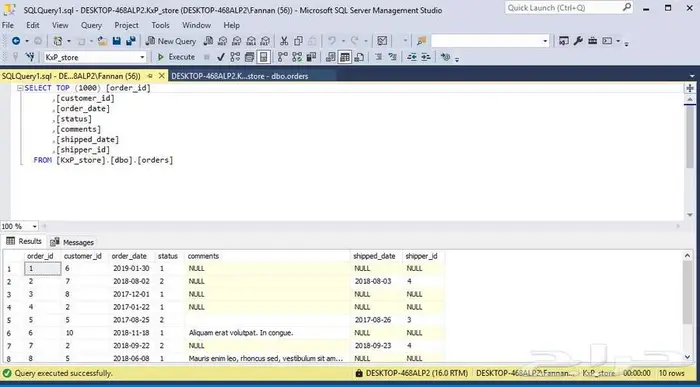700x387 pixels.
Task: Toggle the pin on SQLQuery1.sql tab
Action: click(x=150, y=76)
